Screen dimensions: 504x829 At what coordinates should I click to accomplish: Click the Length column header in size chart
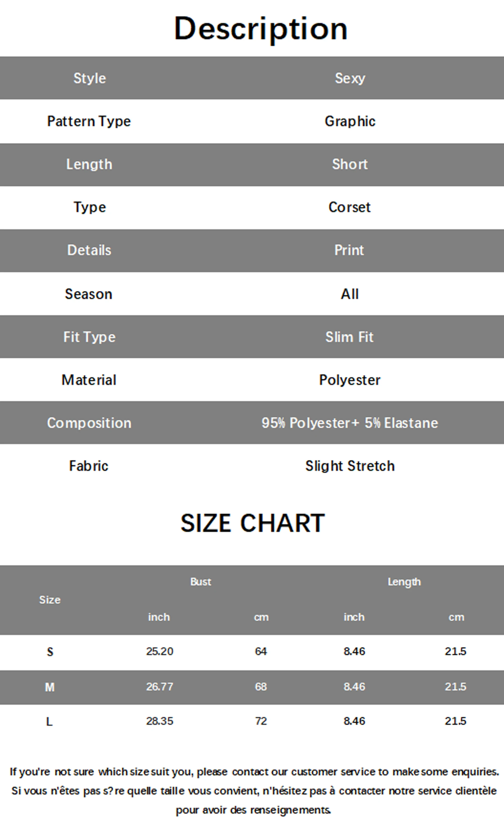tap(404, 582)
